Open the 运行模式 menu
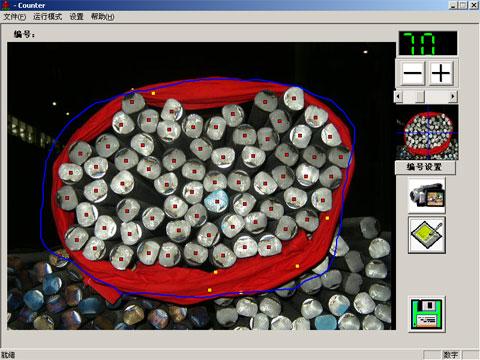480x360 pixels. coord(47,17)
